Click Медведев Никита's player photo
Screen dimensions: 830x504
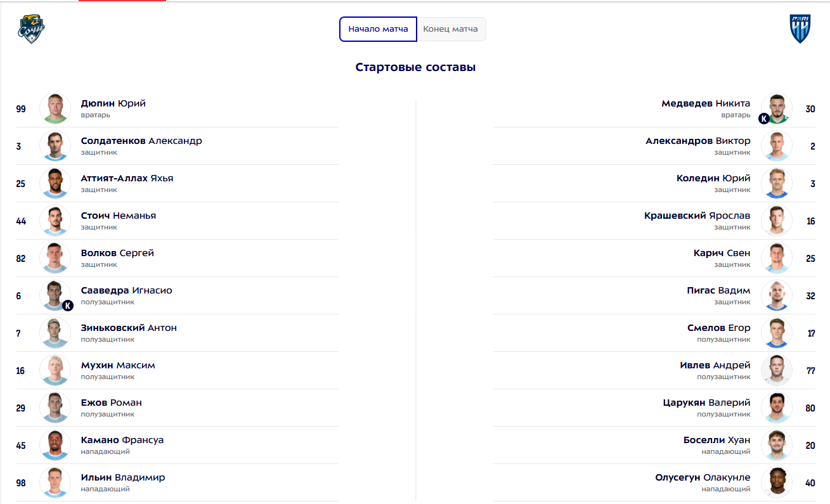777,108
